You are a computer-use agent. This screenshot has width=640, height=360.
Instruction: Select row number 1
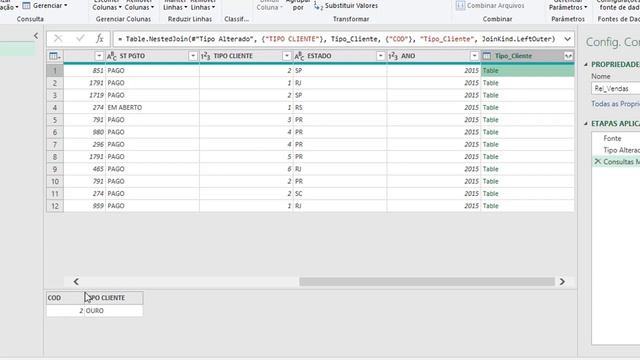[x=55, y=71]
